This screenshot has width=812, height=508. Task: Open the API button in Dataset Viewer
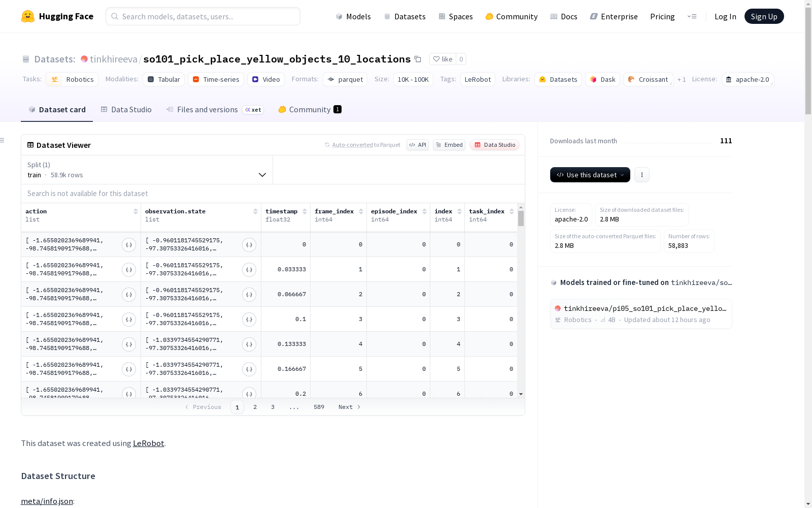coord(418,145)
